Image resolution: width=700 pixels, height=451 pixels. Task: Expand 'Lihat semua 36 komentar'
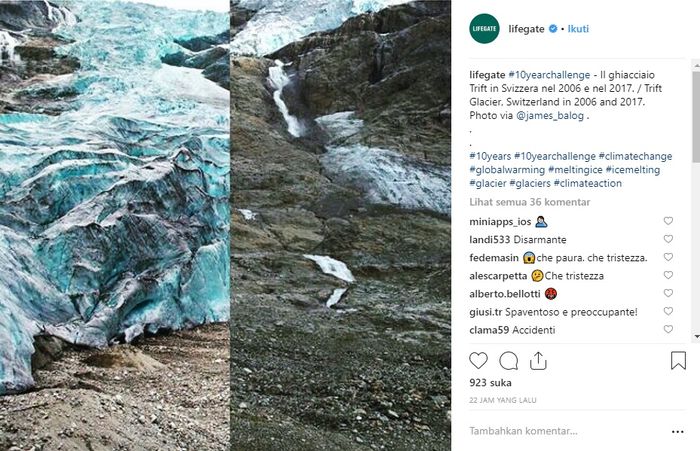tap(529, 202)
